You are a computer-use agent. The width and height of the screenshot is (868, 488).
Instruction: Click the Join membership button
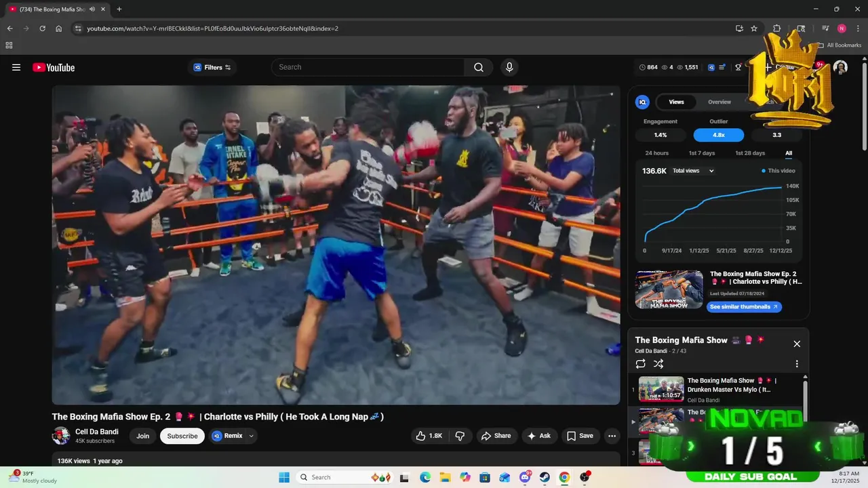pos(142,436)
